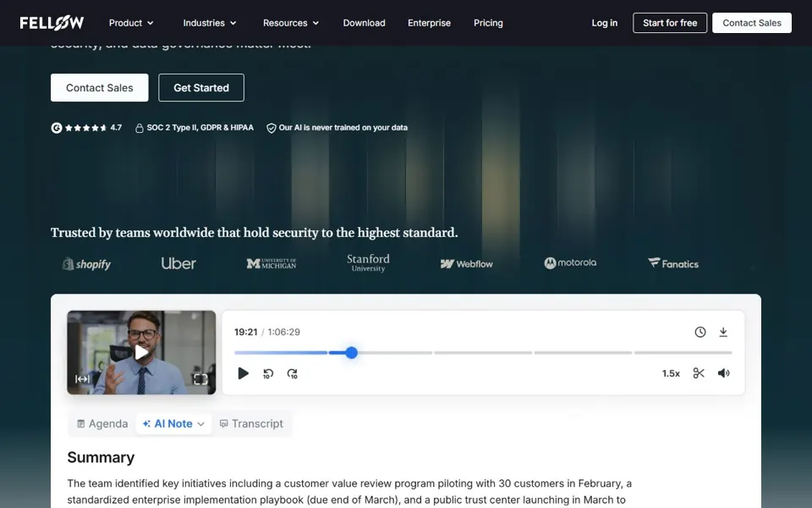Click 'SOC 2 Type II, GDPR & HIPAA' text
Viewport: 812px width, 508px height.
point(200,128)
